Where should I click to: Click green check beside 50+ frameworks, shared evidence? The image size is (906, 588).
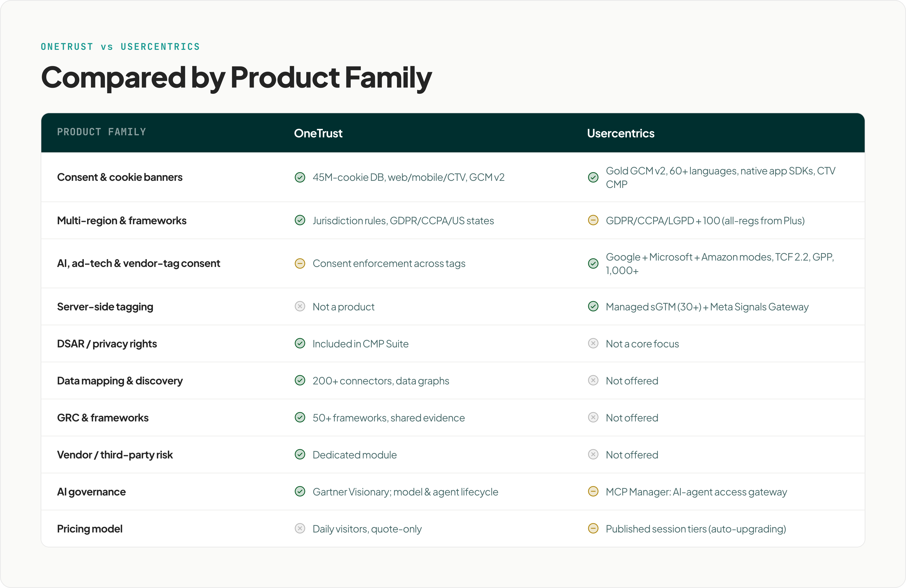300,417
